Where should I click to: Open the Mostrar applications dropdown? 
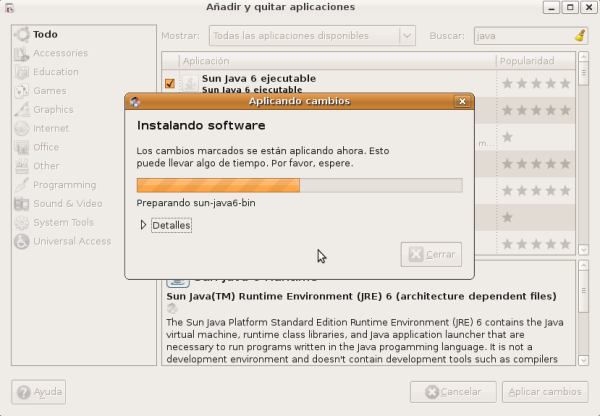(311, 36)
